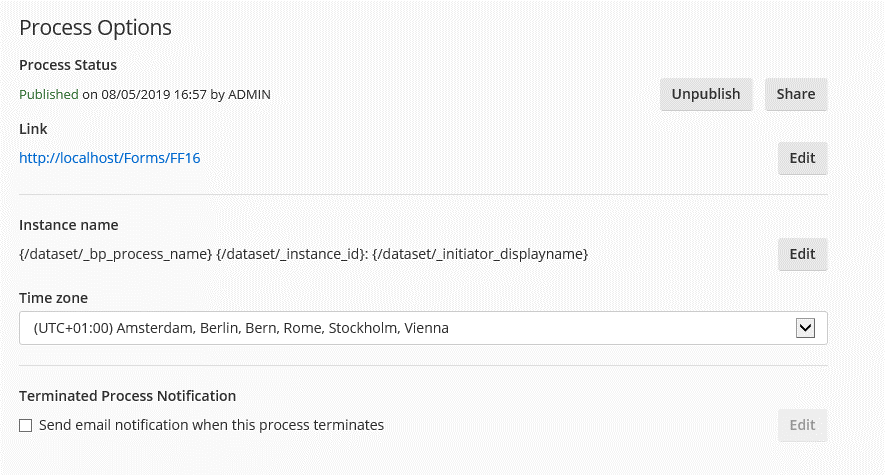Click the instance name dataset pattern text

(303, 255)
